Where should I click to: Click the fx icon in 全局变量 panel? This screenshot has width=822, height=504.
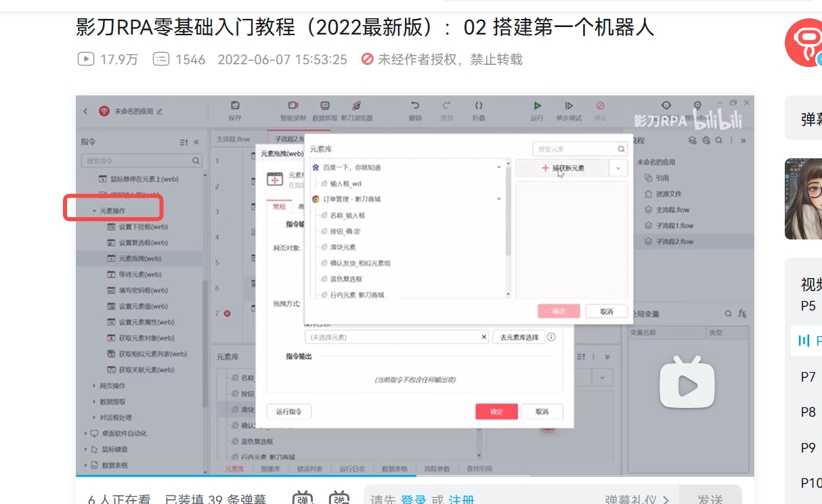pyautogui.click(x=742, y=314)
